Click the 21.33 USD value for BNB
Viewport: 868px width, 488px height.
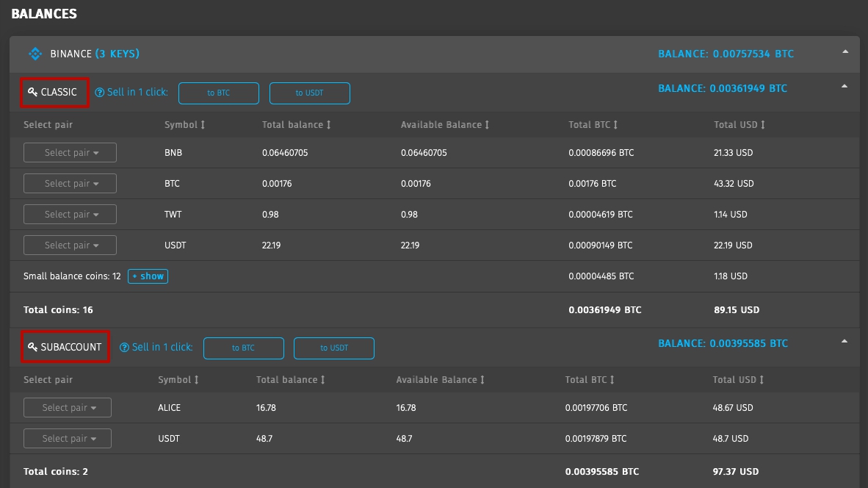[x=733, y=152]
